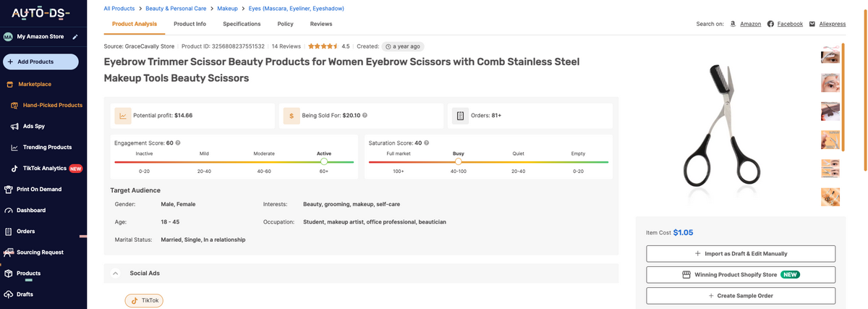Open the Reviews tab
The width and height of the screenshot is (868, 309).
(x=321, y=24)
